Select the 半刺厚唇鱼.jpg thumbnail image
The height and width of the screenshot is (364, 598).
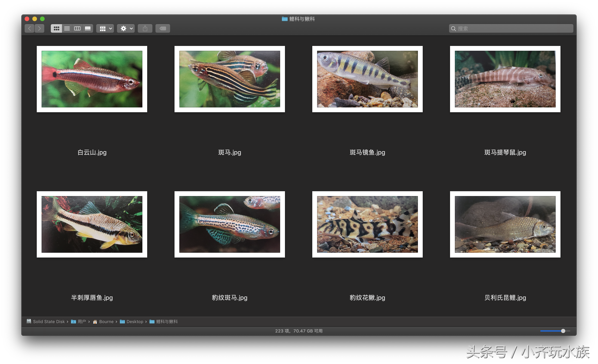92,224
